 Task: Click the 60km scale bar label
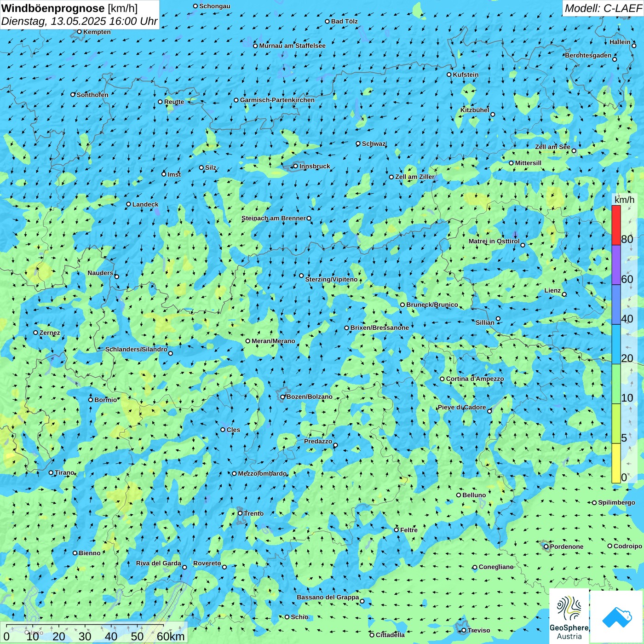[x=171, y=636]
